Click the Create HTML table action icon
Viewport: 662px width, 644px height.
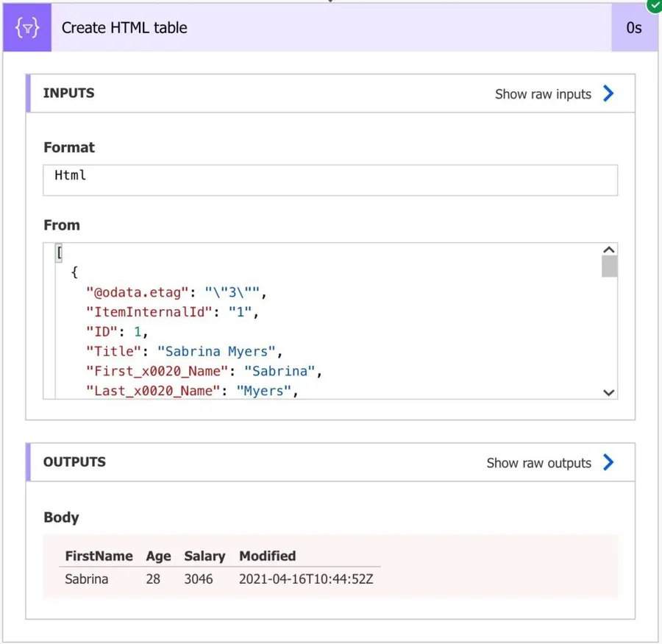(27, 28)
